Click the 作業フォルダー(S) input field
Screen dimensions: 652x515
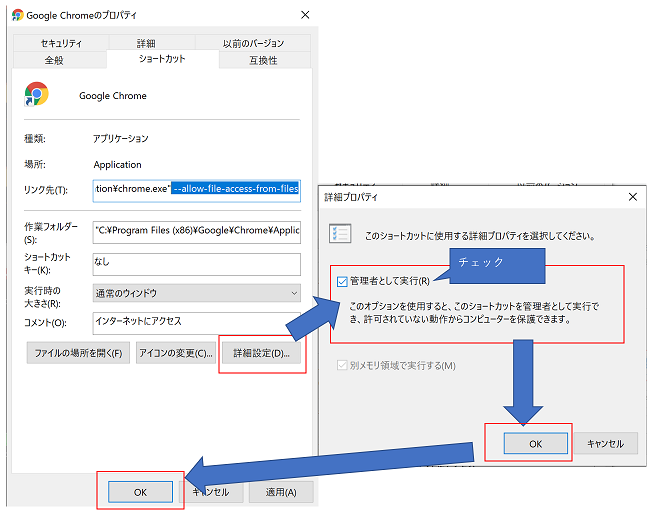point(196,232)
